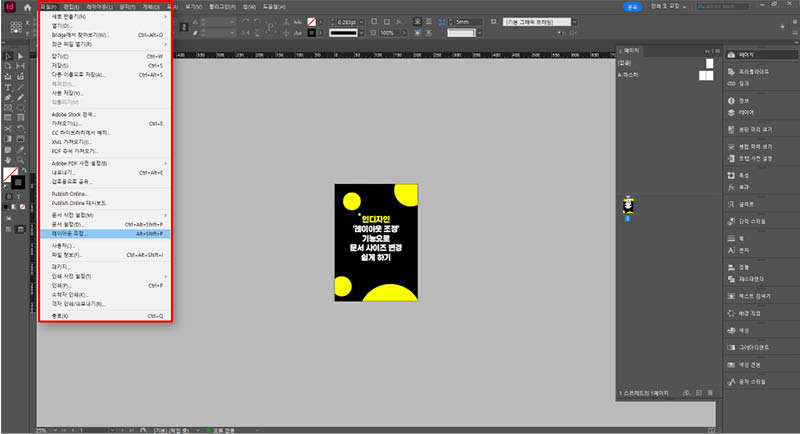Image resolution: width=800 pixels, height=434 pixels.
Task: Open the 보기 (View) menu
Action: tap(193, 7)
